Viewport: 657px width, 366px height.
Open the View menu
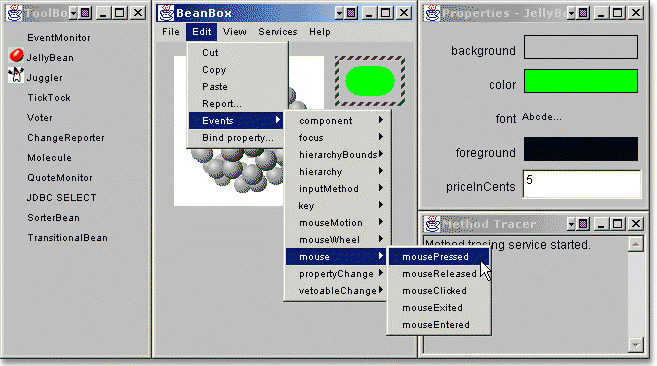(235, 32)
